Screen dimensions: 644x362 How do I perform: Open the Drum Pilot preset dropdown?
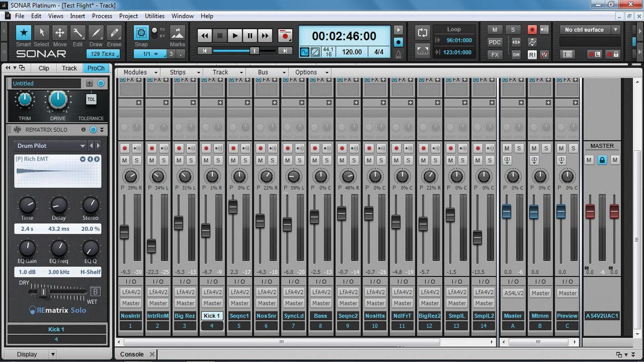(x=51, y=146)
